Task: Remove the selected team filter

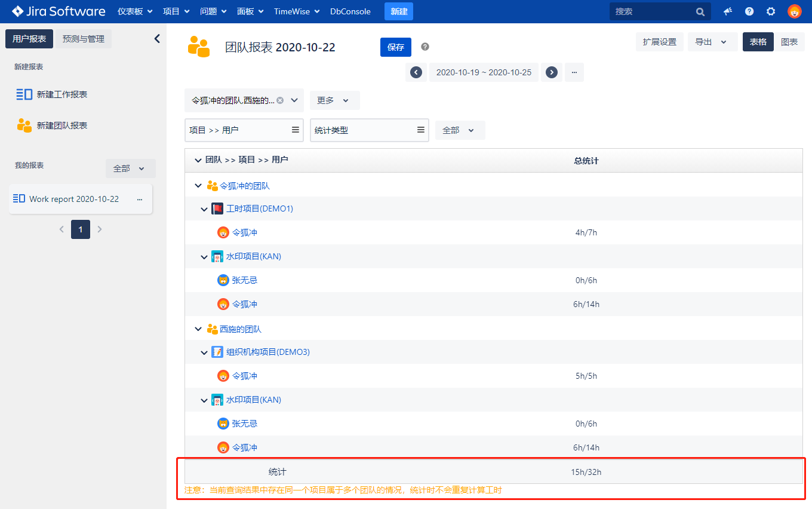Action: coord(280,100)
